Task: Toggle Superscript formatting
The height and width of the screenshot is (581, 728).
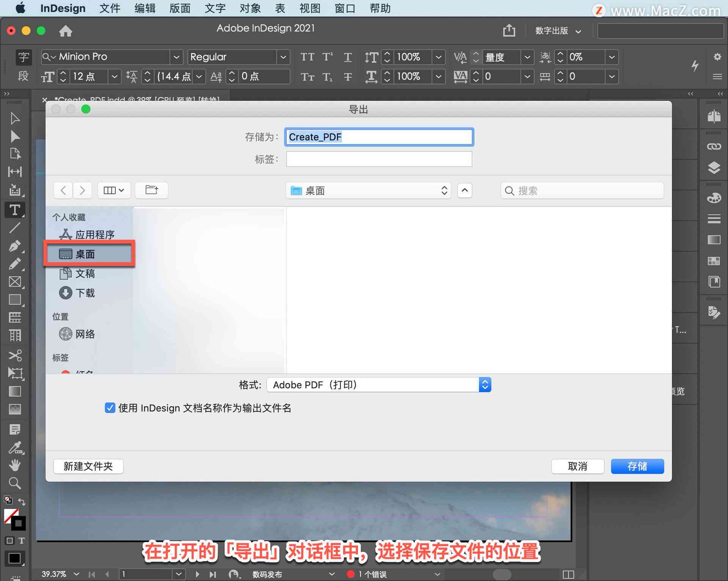Action: (327, 57)
